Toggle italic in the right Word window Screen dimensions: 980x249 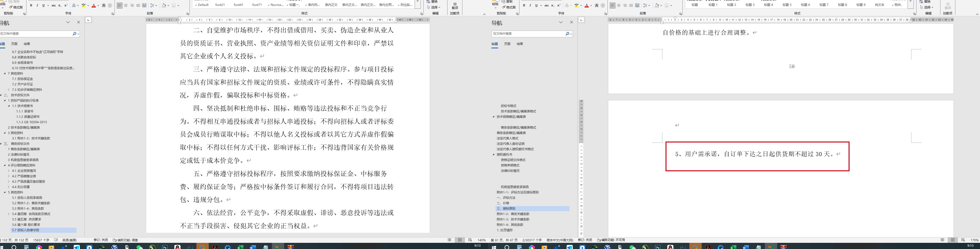[x=530, y=5]
